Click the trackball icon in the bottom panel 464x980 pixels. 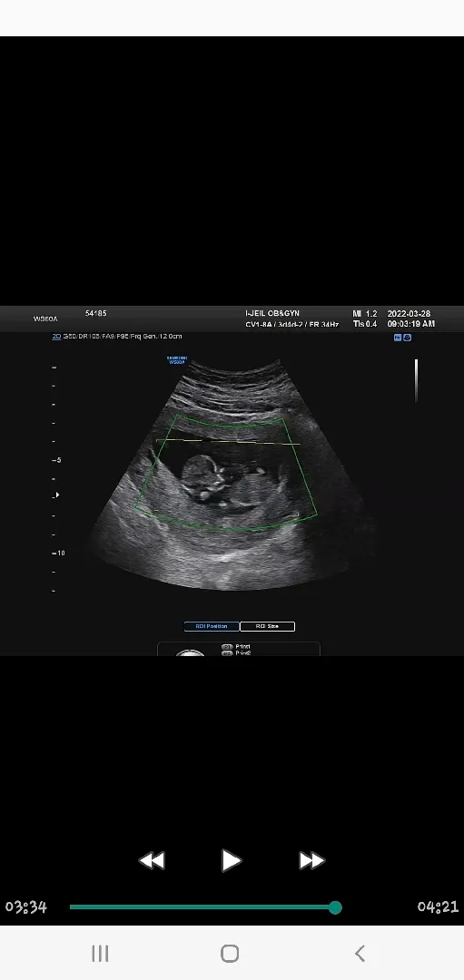[x=190, y=652]
